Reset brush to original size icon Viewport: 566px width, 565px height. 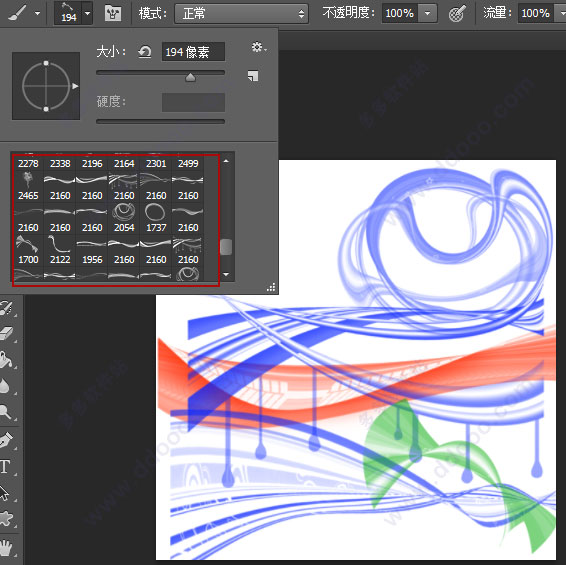tap(145, 52)
